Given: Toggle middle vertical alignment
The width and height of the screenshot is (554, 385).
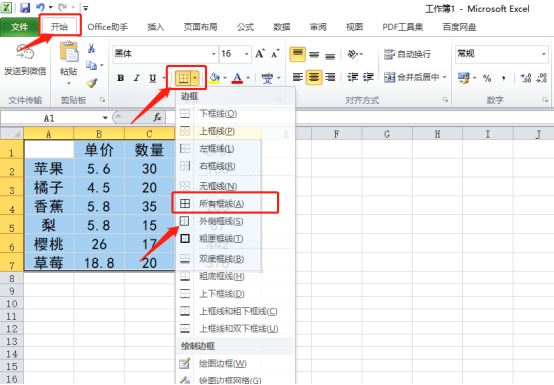Looking at the screenshot, I should click(314, 54).
